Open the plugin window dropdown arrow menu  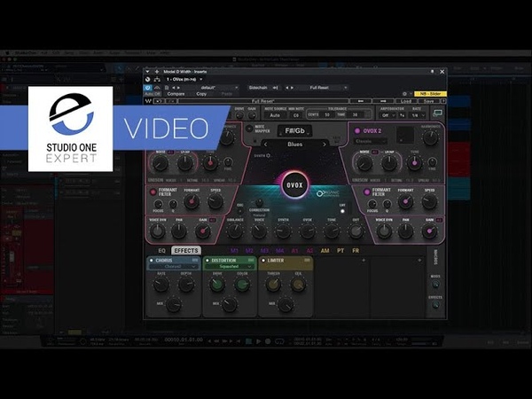point(147,72)
